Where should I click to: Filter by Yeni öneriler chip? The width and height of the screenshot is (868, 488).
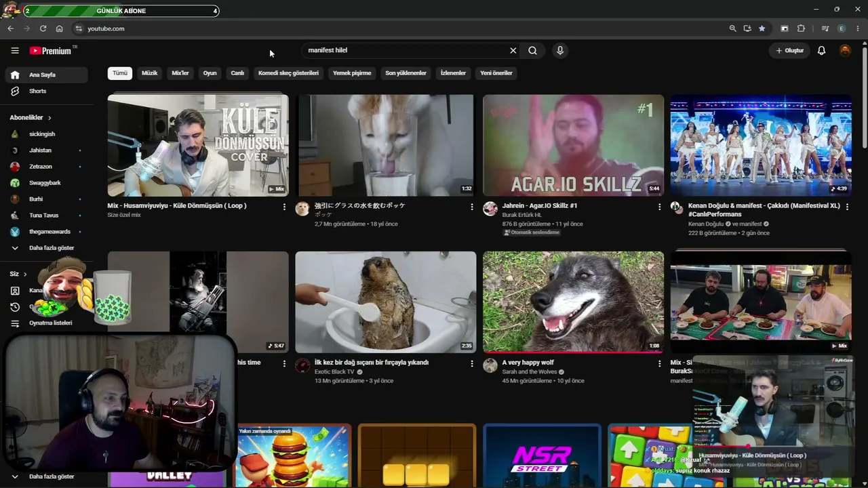(496, 73)
